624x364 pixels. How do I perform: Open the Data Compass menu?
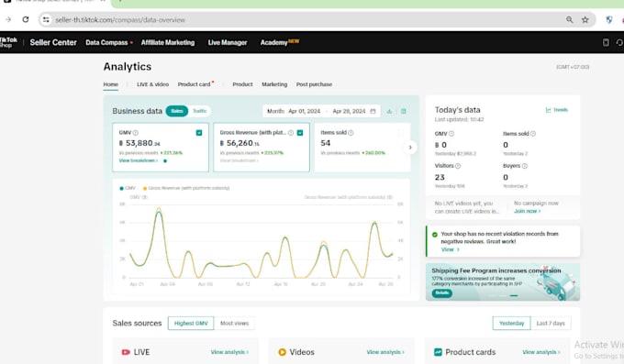[106, 42]
